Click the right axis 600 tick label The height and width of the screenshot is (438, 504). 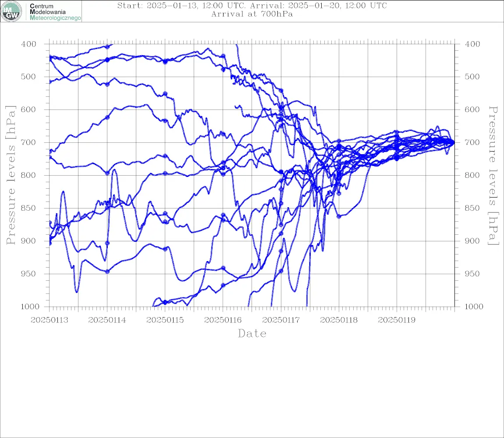(x=472, y=109)
